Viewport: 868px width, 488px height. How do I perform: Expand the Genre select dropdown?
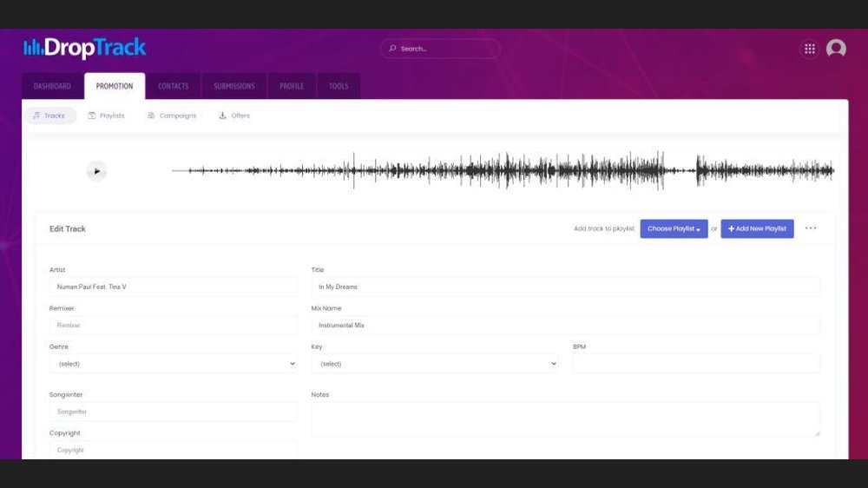tap(174, 364)
